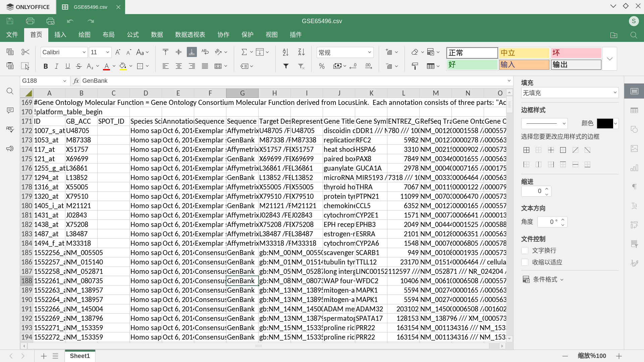Screen dimensions: 644x362
Task: Click Copy Style paintbrush icon
Action: click(415, 66)
